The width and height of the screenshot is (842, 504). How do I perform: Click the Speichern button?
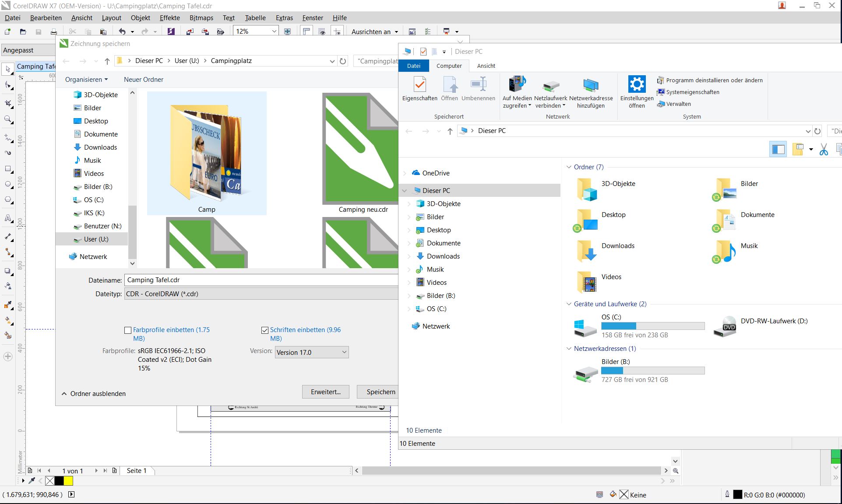[377, 392]
